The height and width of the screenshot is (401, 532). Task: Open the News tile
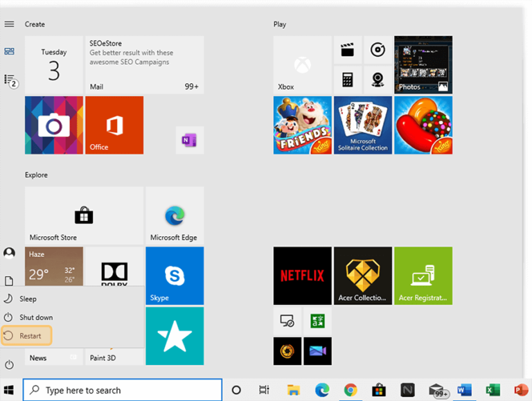(54, 357)
